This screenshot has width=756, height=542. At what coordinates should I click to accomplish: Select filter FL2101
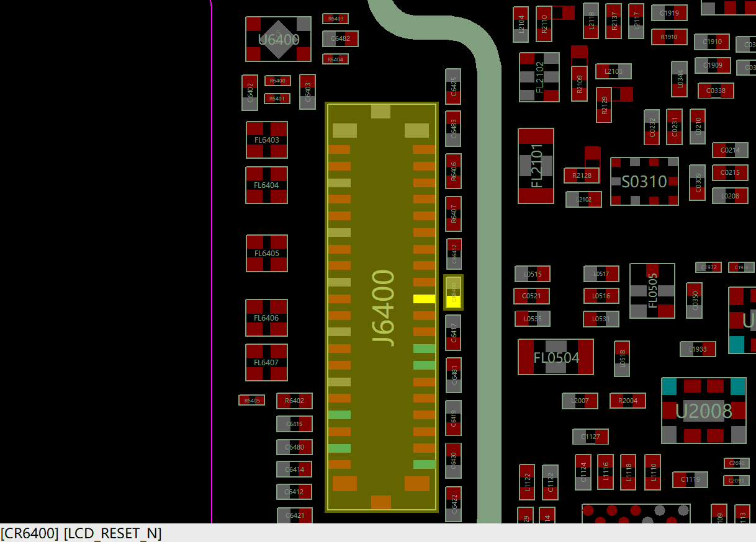[x=536, y=166]
